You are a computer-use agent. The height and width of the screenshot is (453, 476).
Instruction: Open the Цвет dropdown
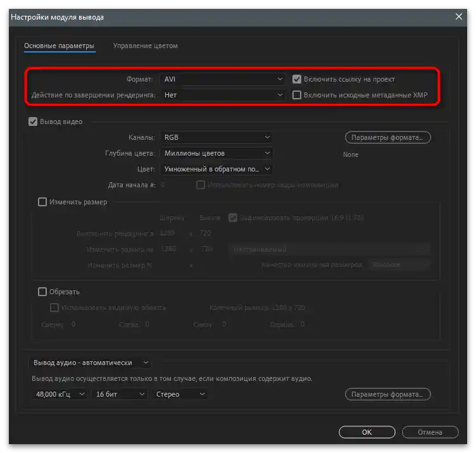tap(216, 169)
